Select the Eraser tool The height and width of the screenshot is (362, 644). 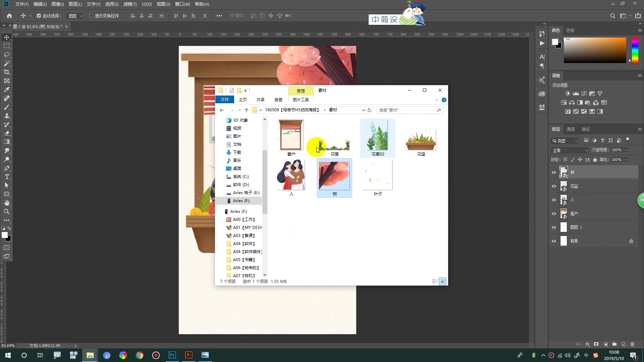(x=7, y=133)
